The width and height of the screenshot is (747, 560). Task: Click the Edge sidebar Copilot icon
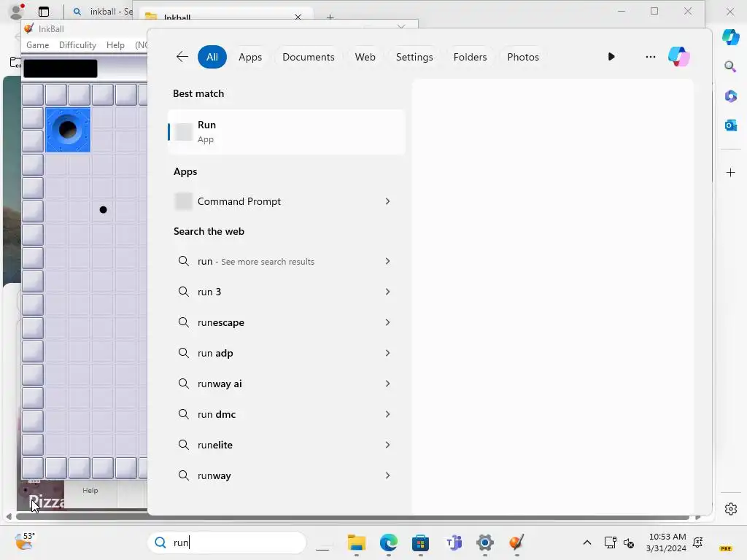tap(731, 36)
